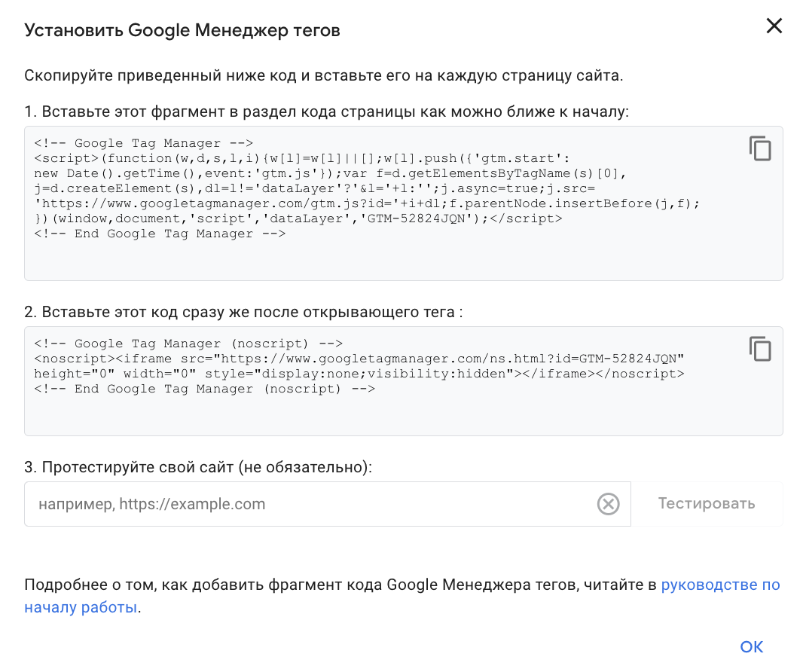Click '<!-- Google Tag Manager (noscript) -->' comment
This screenshot has height=672, width=803.
(x=188, y=344)
